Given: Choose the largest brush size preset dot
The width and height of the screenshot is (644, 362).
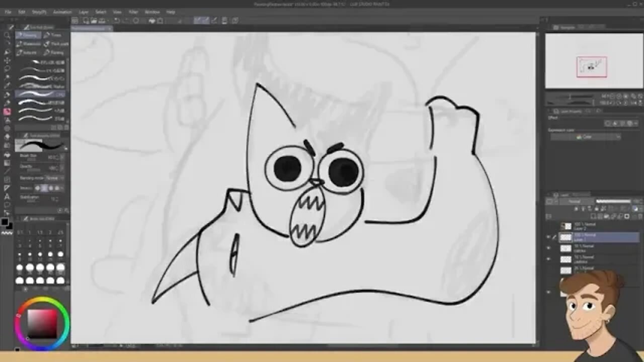Looking at the screenshot, I should pos(61,281).
